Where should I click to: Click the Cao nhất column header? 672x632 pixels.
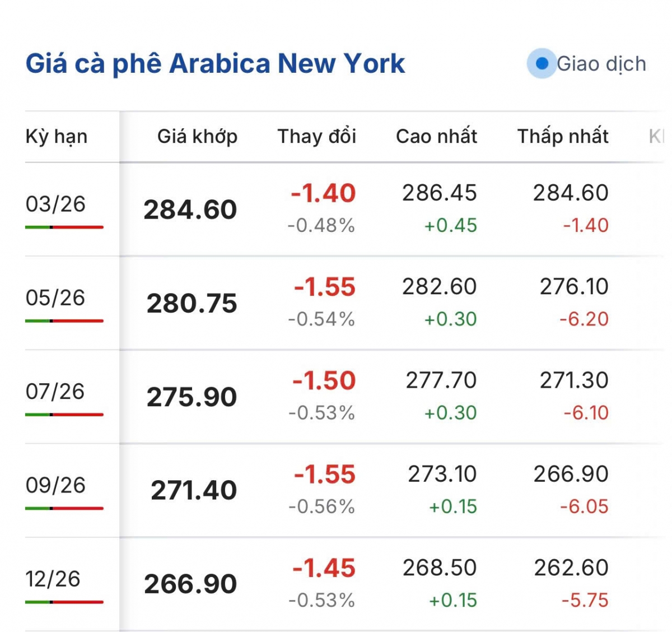tap(436, 136)
